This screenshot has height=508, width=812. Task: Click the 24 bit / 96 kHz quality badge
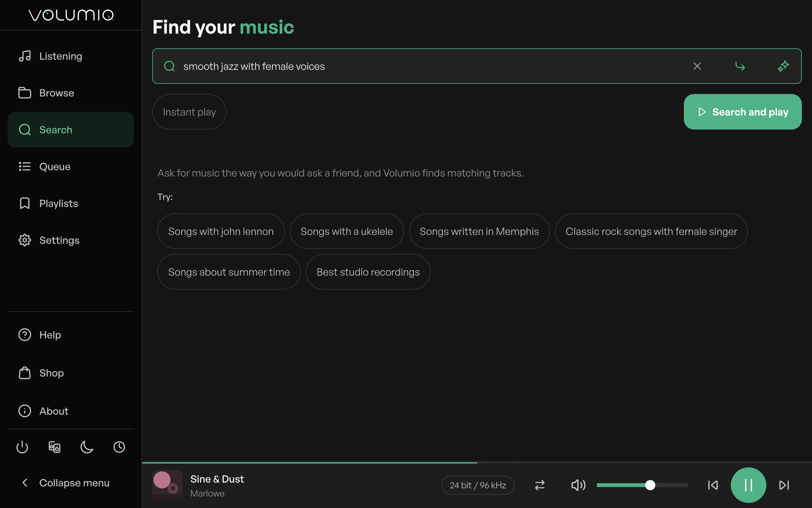478,485
